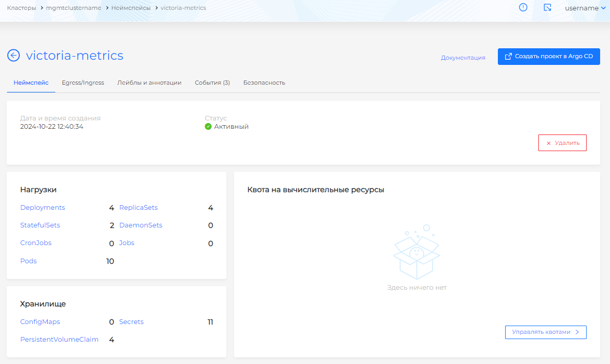View Pods in the namespace
Image resolution: width=610 pixels, height=364 pixels.
29,261
